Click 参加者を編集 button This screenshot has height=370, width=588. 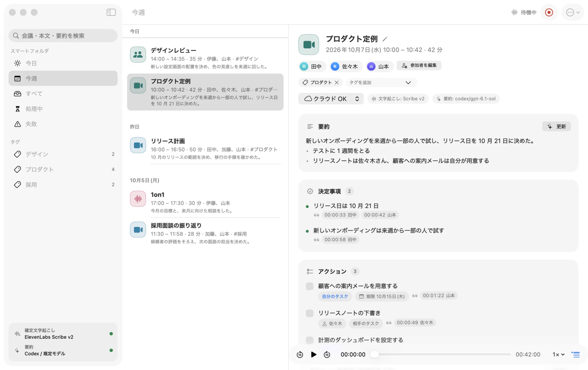[x=419, y=66]
